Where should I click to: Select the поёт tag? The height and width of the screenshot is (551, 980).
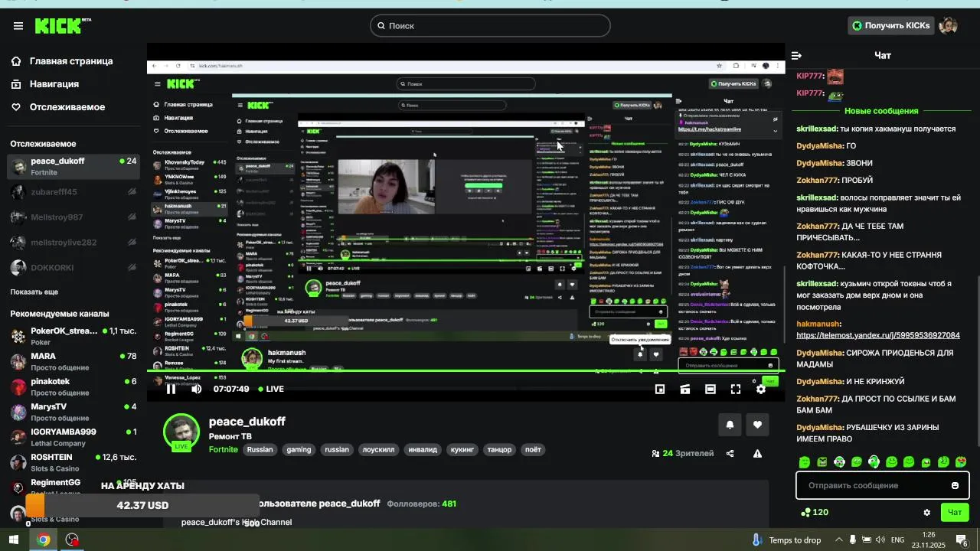click(533, 450)
